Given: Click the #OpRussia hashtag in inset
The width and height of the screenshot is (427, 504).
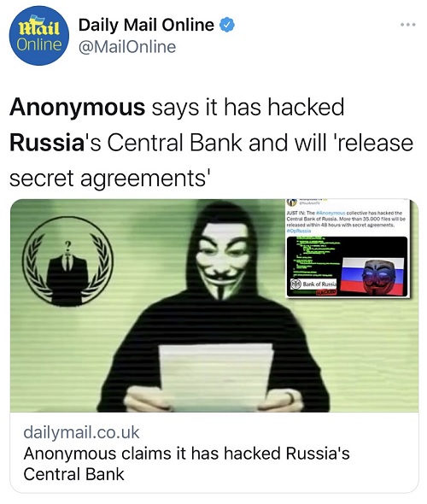Looking at the screenshot, I should [299, 231].
